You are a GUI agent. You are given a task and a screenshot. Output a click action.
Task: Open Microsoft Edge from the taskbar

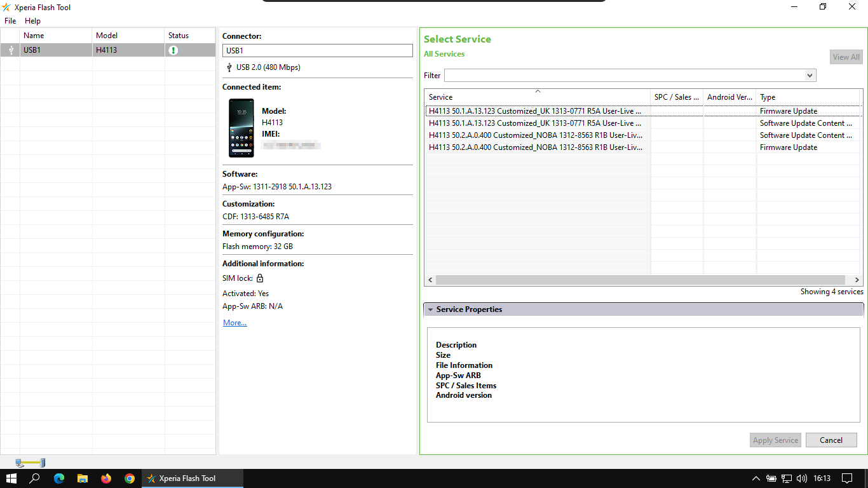pyautogui.click(x=59, y=478)
